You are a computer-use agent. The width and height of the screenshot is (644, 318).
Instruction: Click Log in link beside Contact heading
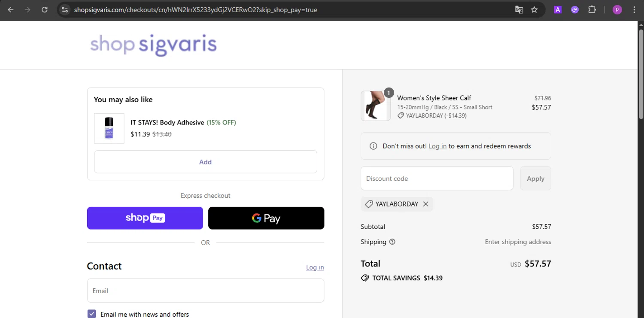(x=315, y=267)
